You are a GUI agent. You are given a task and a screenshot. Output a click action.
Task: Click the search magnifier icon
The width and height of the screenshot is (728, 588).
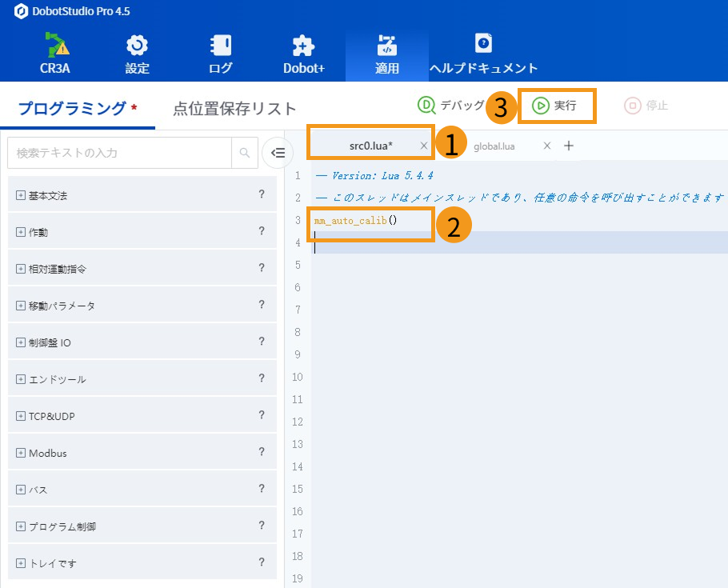[x=243, y=152]
